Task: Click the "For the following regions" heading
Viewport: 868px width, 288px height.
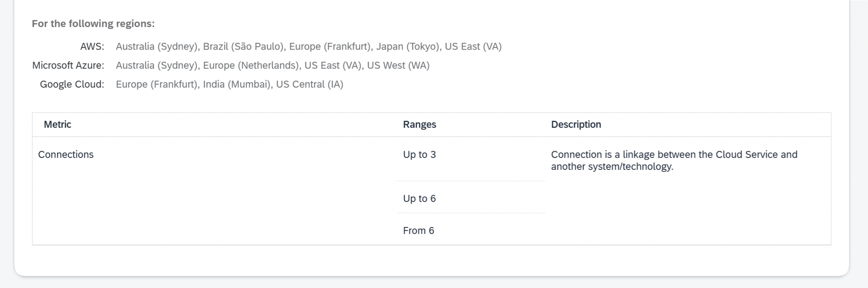Action: (x=93, y=24)
